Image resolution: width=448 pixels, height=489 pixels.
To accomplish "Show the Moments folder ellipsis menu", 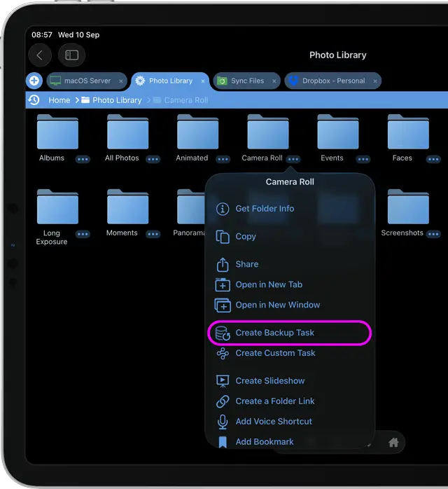I will click(x=153, y=234).
